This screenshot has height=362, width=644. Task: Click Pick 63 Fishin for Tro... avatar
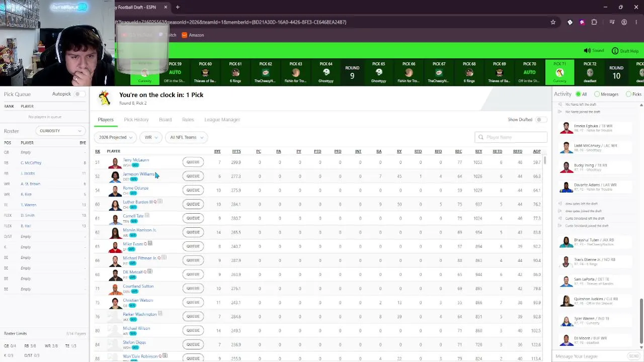296,73
